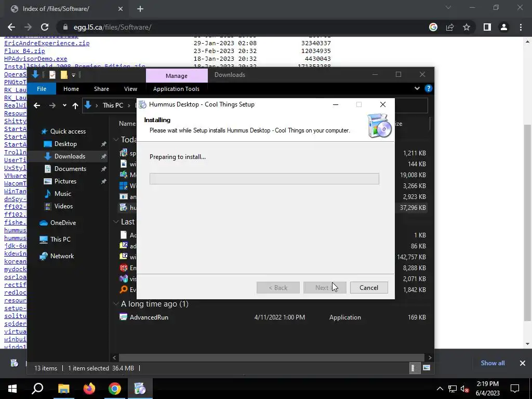Open the Quick Access Toolbar dropdown
532x399 pixels.
pos(73,75)
